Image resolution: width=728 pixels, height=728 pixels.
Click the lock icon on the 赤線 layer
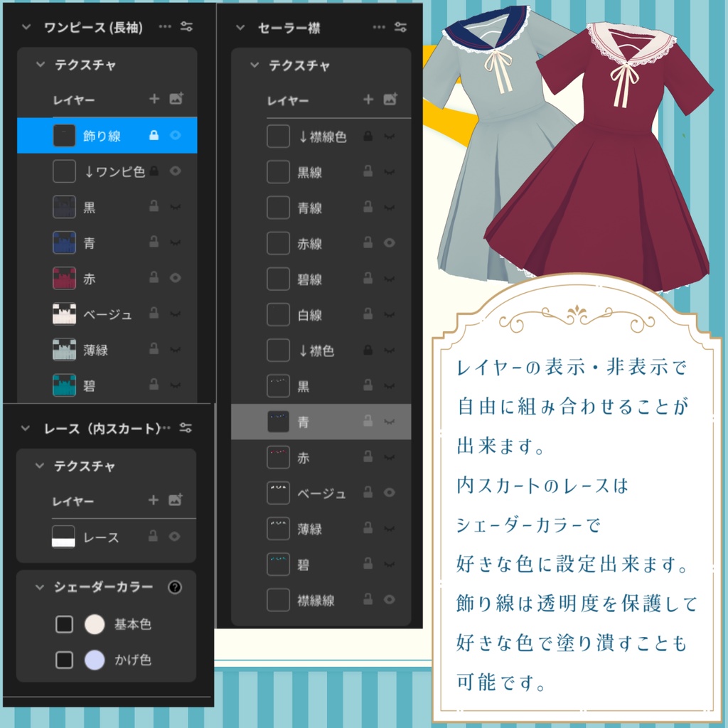[368, 242]
